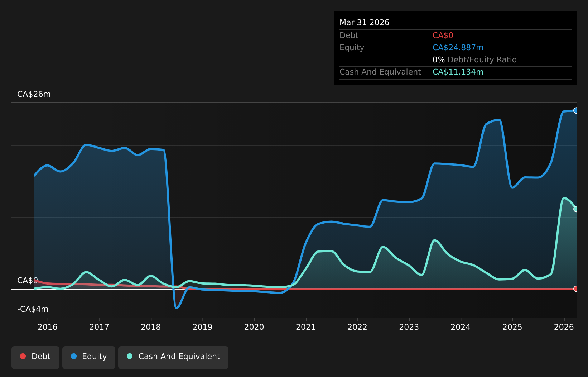Select the Cash endpoint marker at Mar 2026

tap(576, 209)
